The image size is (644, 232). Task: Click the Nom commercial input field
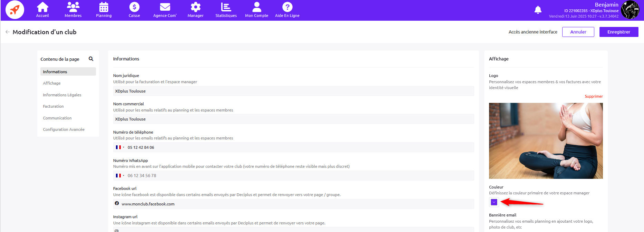coord(294,119)
